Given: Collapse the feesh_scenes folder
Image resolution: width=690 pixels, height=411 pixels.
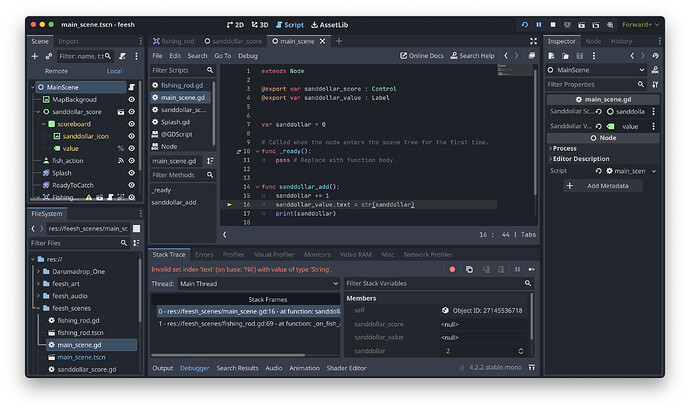Looking at the screenshot, I should pos(38,308).
